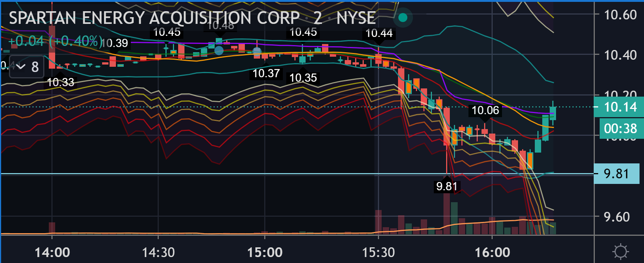Click the green market status dot
Screen dimensions: 644x263
[x=403, y=18]
